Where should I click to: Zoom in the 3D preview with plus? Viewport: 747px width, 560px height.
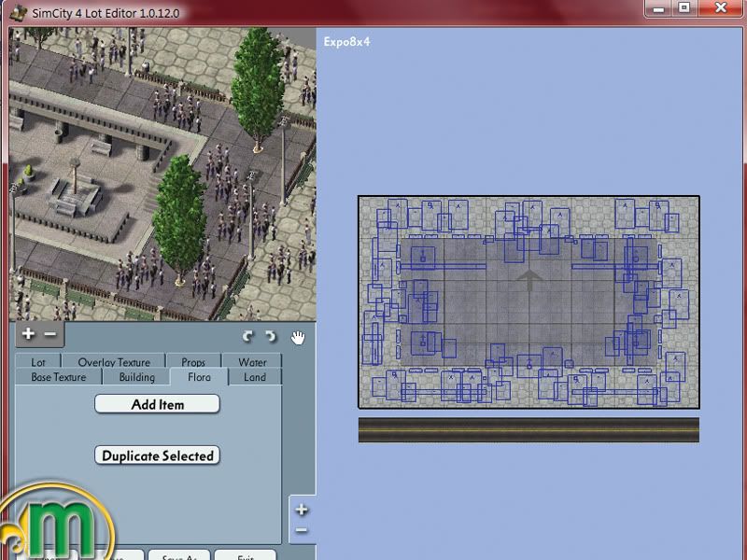[x=28, y=334]
